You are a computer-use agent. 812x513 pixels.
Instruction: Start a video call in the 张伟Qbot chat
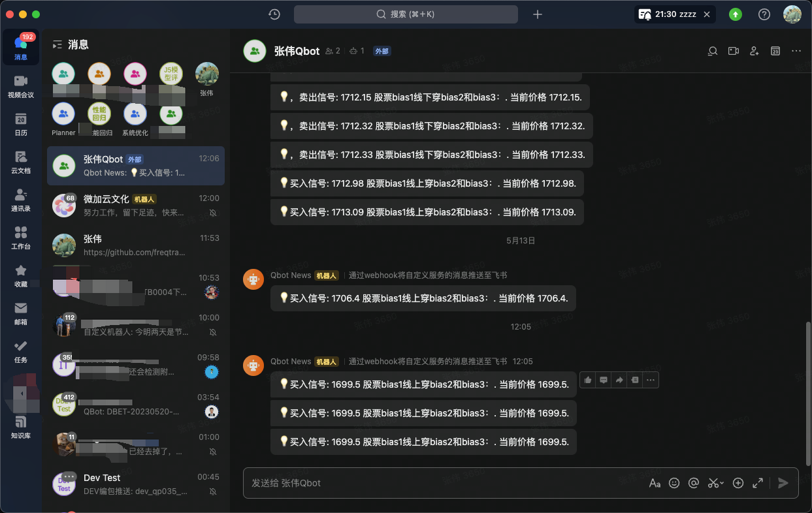click(x=733, y=50)
